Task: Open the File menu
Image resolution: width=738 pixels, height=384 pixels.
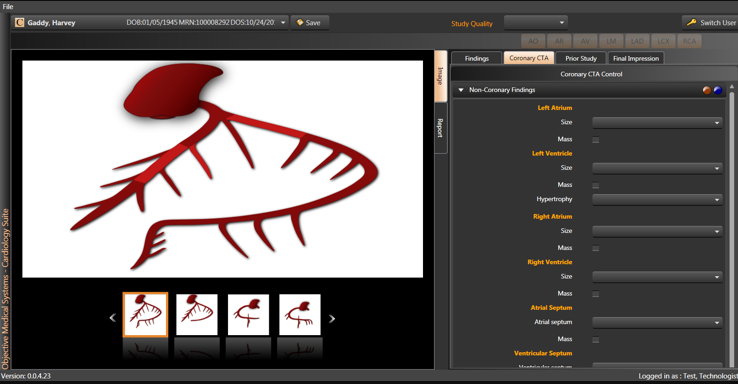Action: 8,7
